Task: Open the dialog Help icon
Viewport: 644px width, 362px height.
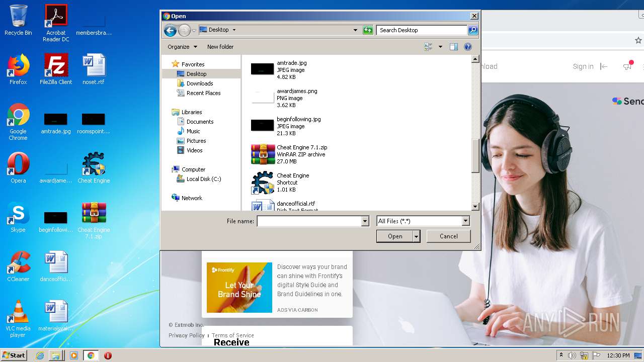Action: click(x=467, y=47)
